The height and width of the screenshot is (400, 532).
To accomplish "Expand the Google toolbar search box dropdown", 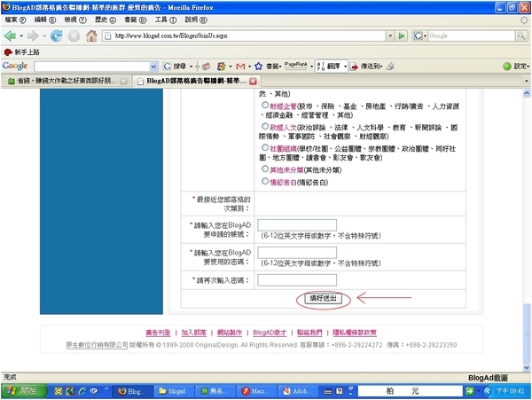I will [x=153, y=67].
